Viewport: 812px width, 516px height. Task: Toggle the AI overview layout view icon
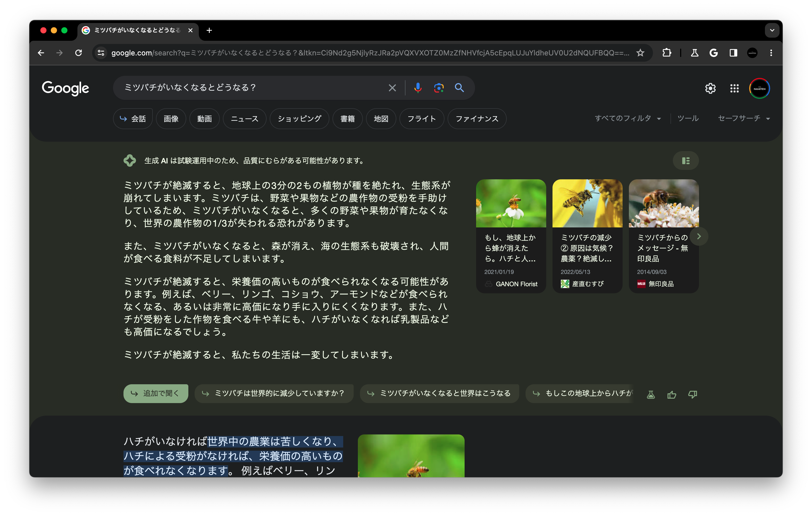pos(686,161)
